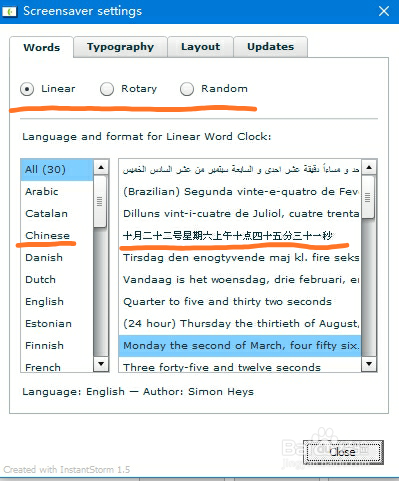This screenshot has height=481, width=399.
Task: Select the Linear radio button
Action: tap(27, 89)
